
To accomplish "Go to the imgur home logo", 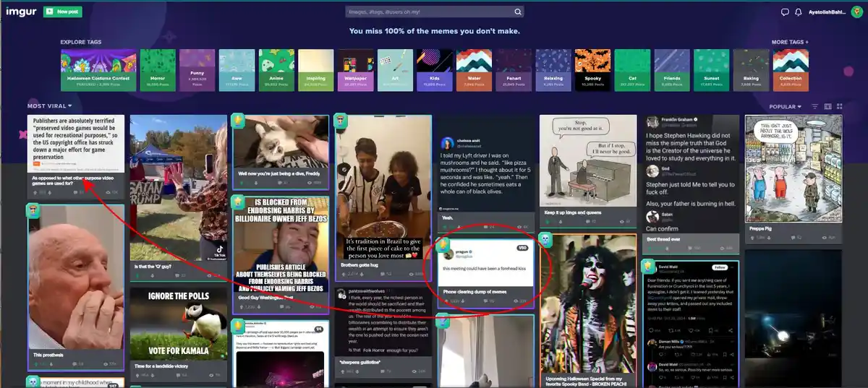I will point(20,12).
